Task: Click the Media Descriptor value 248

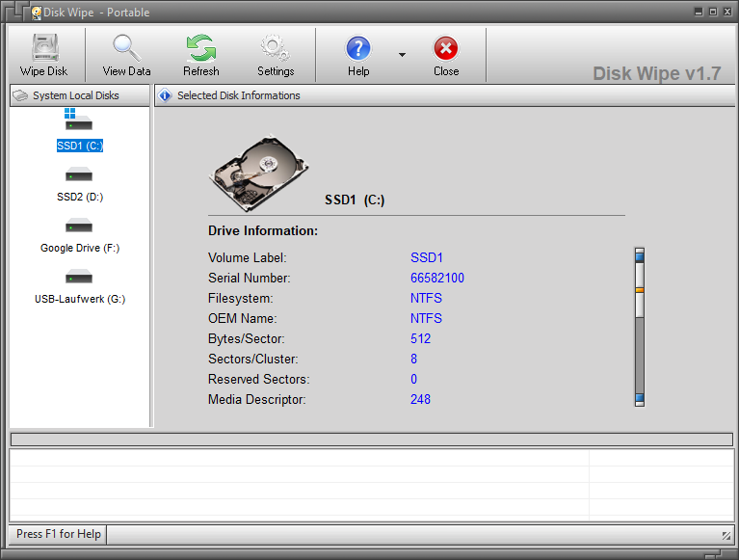Action: click(420, 400)
